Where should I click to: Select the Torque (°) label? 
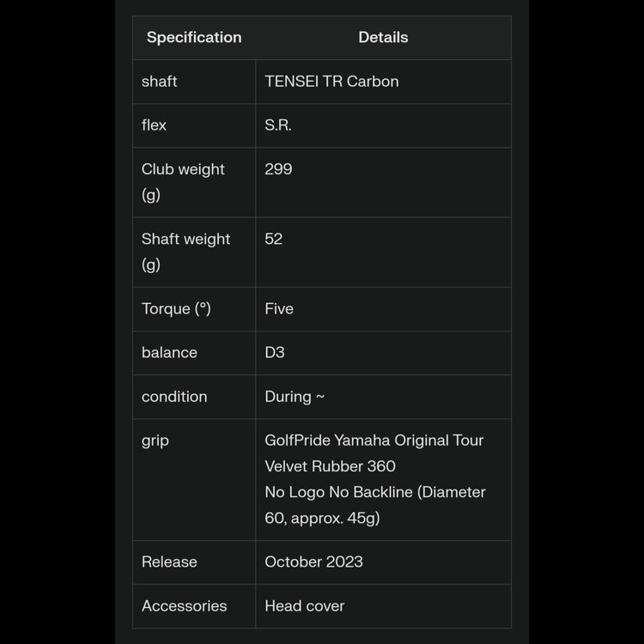tap(176, 309)
